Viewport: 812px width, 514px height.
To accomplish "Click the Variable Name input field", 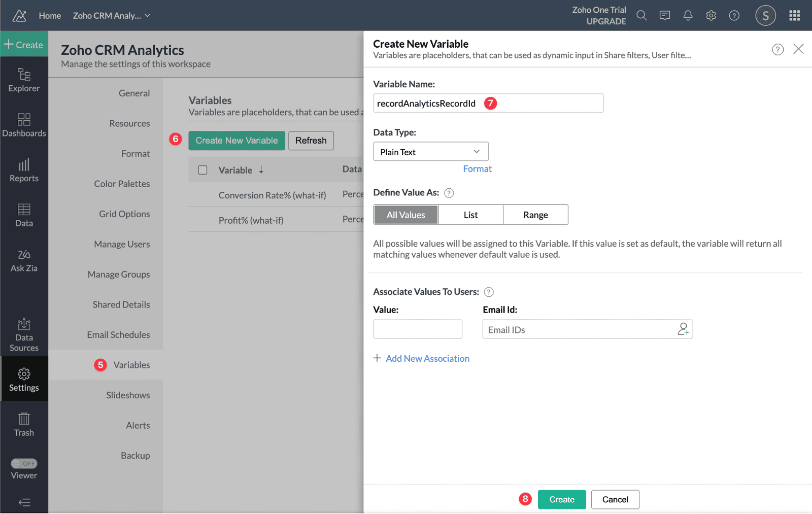I will point(488,103).
